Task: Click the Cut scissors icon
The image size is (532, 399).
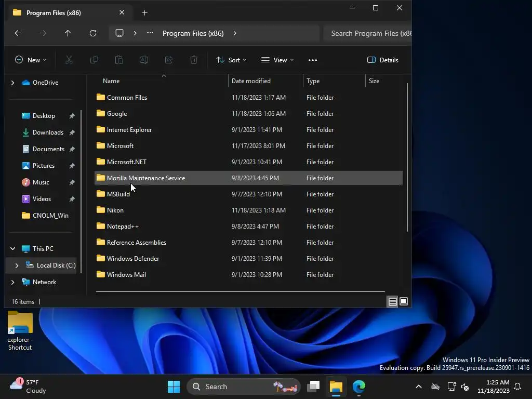Action: [x=69, y=60]
